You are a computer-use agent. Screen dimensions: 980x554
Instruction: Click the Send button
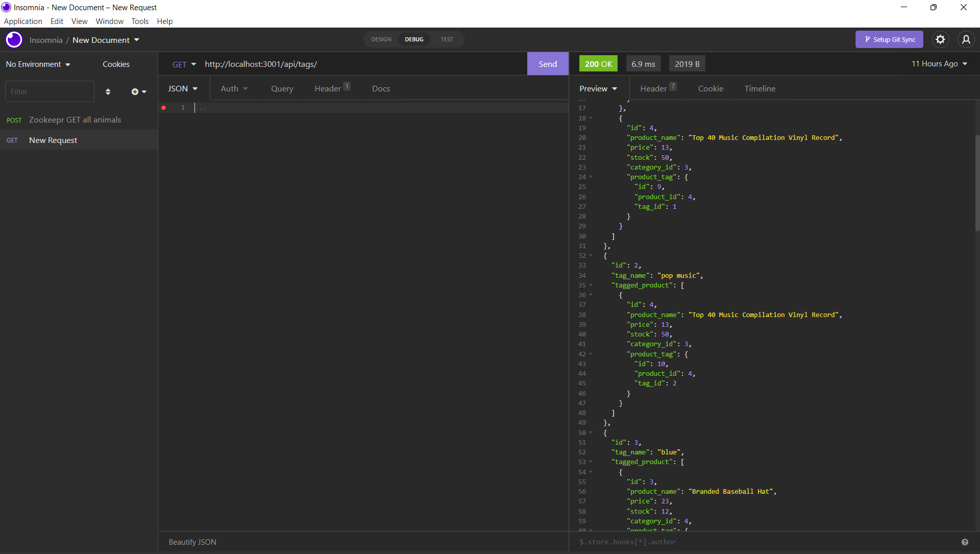click(x=547, y=63)
